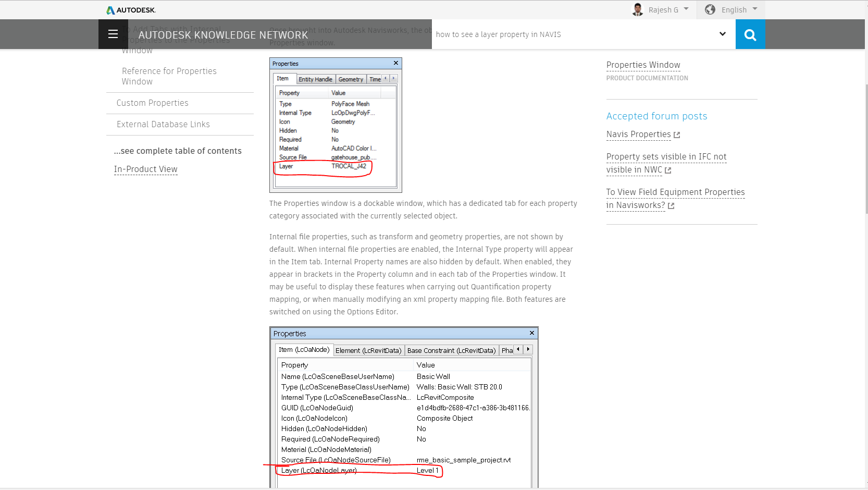The image size is (868, 490).
Task: Click Rajesh G's profile avatar
Action: coord(637,9)
